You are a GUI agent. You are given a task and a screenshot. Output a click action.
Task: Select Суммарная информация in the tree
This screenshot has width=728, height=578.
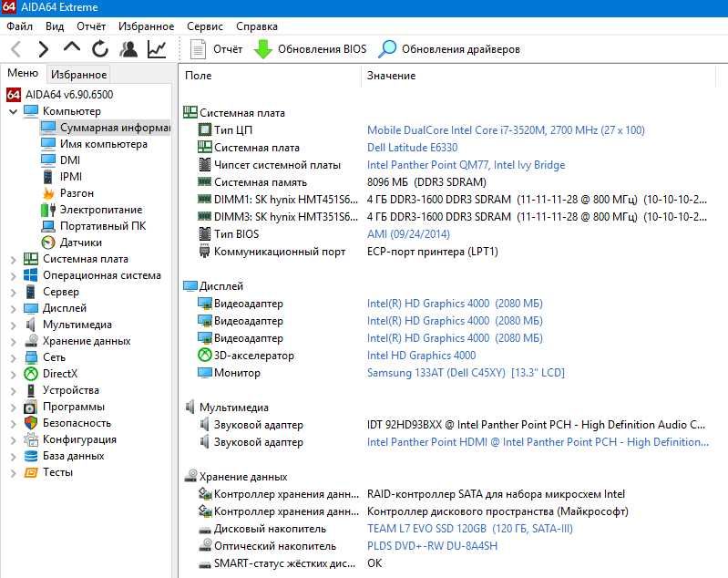(106, 128)
